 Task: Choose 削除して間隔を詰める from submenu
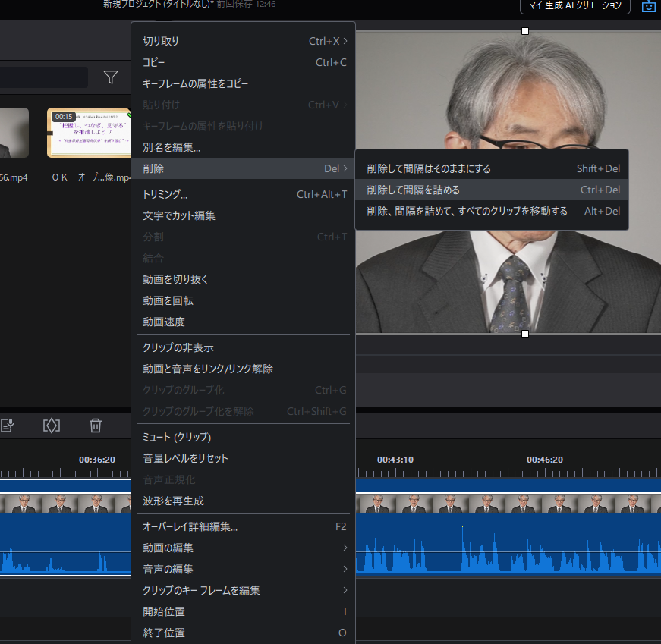click(414, 190)
